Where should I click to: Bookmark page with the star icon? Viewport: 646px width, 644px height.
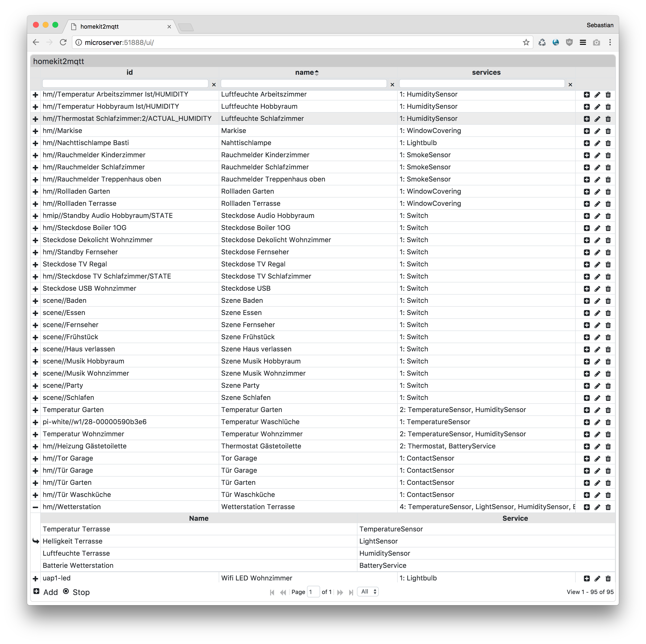pyautogui.click(x=526, y=42)
